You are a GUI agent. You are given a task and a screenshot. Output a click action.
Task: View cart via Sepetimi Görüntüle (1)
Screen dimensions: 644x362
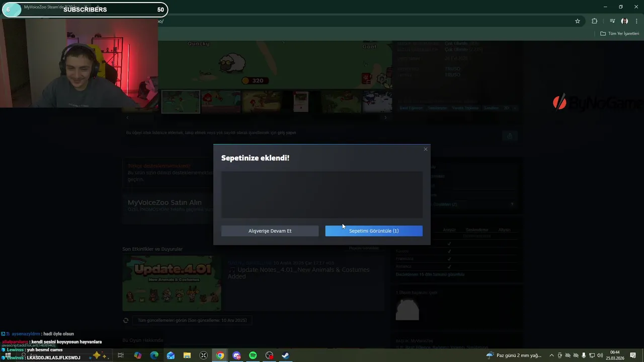click(374, 231)
